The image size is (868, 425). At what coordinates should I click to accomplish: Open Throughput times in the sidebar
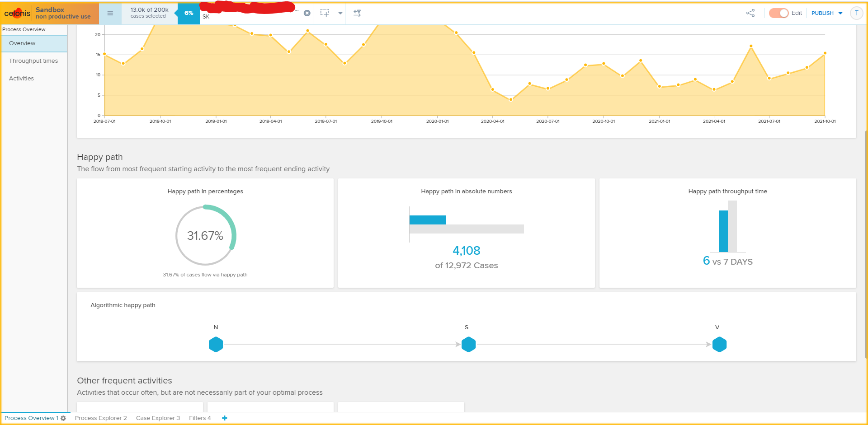pos(33,61)
